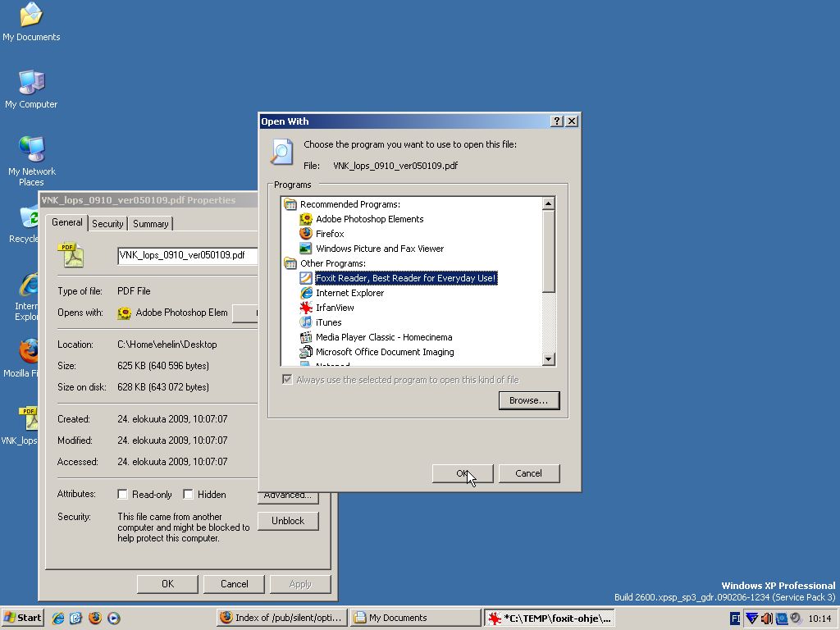Click Show Desktop quick launch icon
The height and width of the screenshot is (630, 840).
76,618
